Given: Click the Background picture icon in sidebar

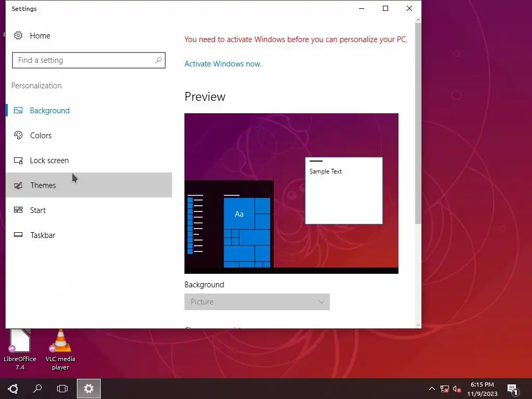Looking at the screenshot, I should tap(18, 110).
